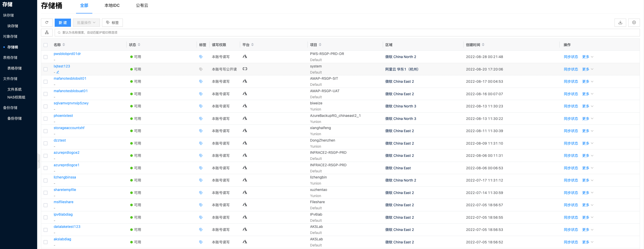Image resolution: width=644 pixels, height=249 pixels.
Task: Expand 更多 menu for mslfileshare
Action: [588, 205]
